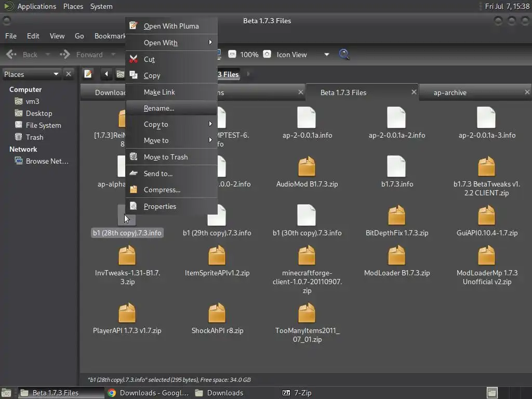Select the PlayerAPI 1.7.3 v1.7.zip archive icon
532x399 pixels.
coord(127,313)
